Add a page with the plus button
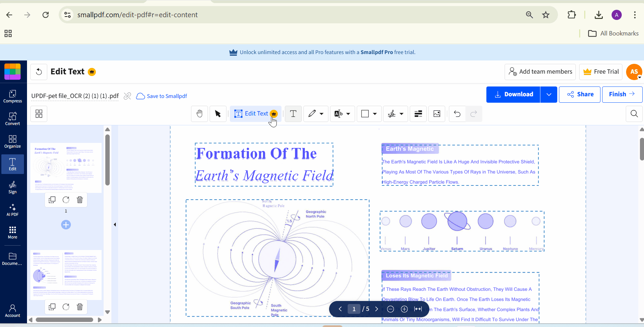Viewport: 644px width, 327px height. (x=66, y=225)
